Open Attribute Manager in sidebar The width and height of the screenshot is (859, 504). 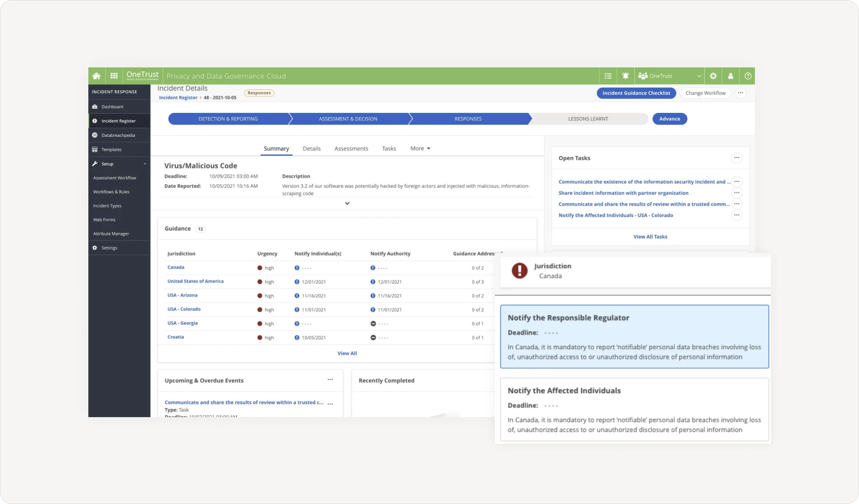(111, 234)
